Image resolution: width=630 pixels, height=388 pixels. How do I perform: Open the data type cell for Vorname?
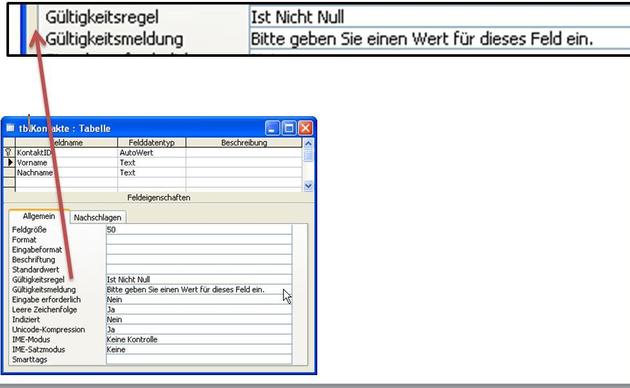(x=151, y=163)
